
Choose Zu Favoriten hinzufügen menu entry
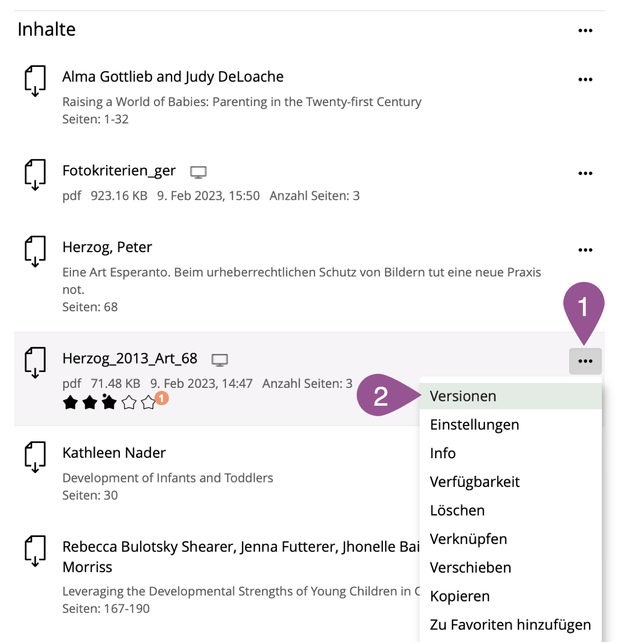tap(510, 625)
